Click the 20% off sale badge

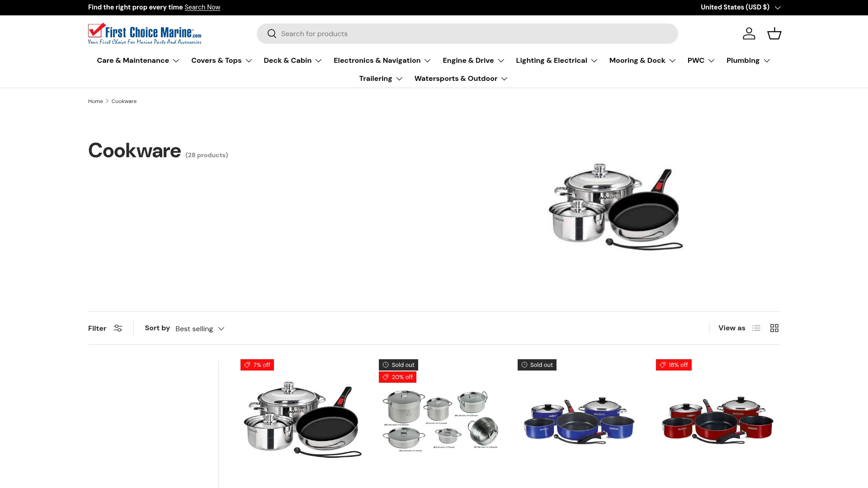tap(397, 377)
